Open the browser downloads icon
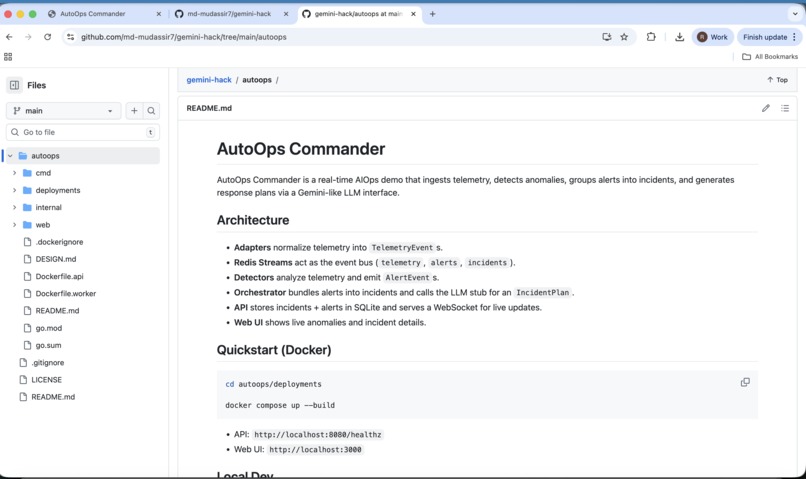The width and height of the screenshot is (806, 479). (679, 37)
